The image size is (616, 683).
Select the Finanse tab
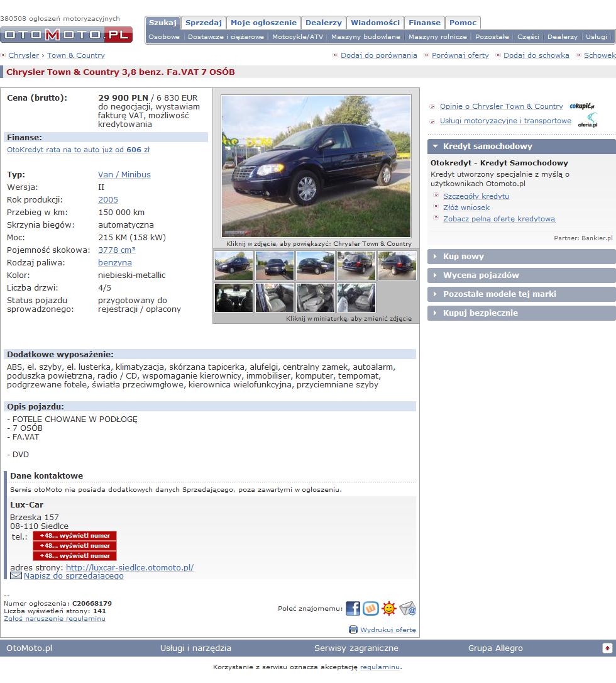pyautogui.click(x=424, y=23)
